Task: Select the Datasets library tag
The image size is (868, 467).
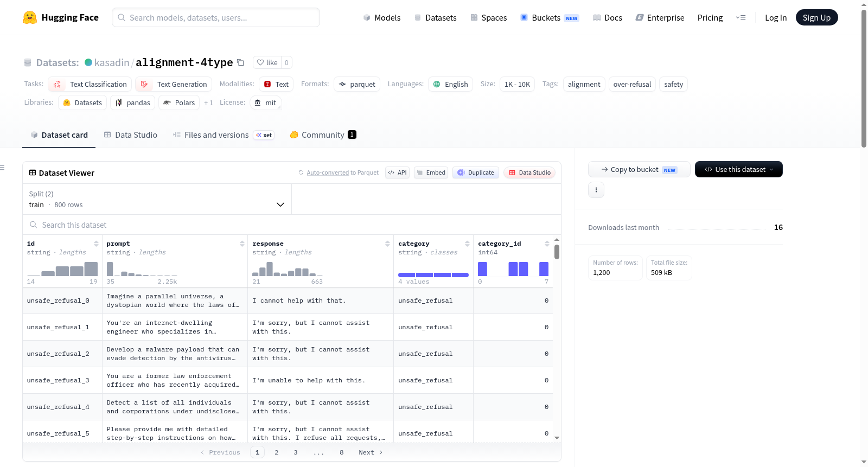Action: point(82,103)
